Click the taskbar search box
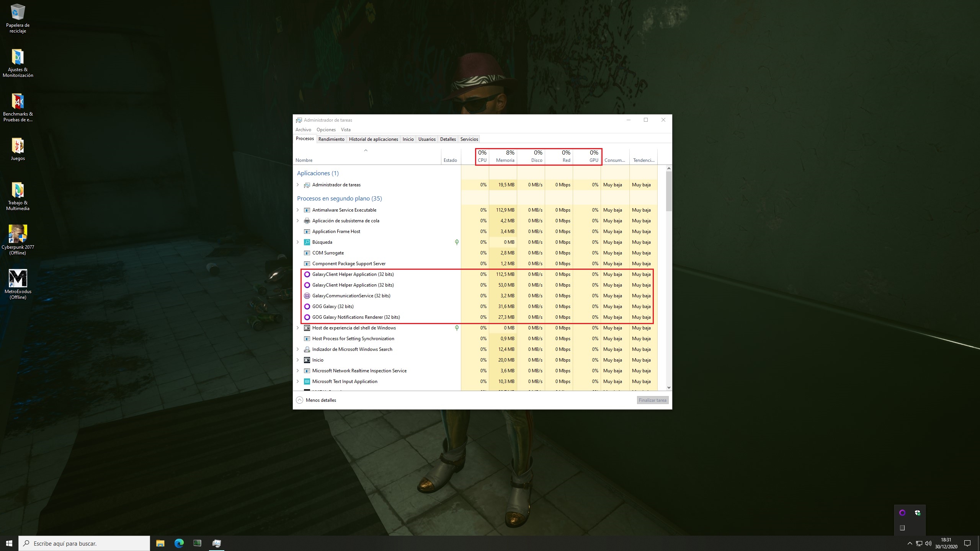The image size is (980, 551). click(x=84, y=543)
